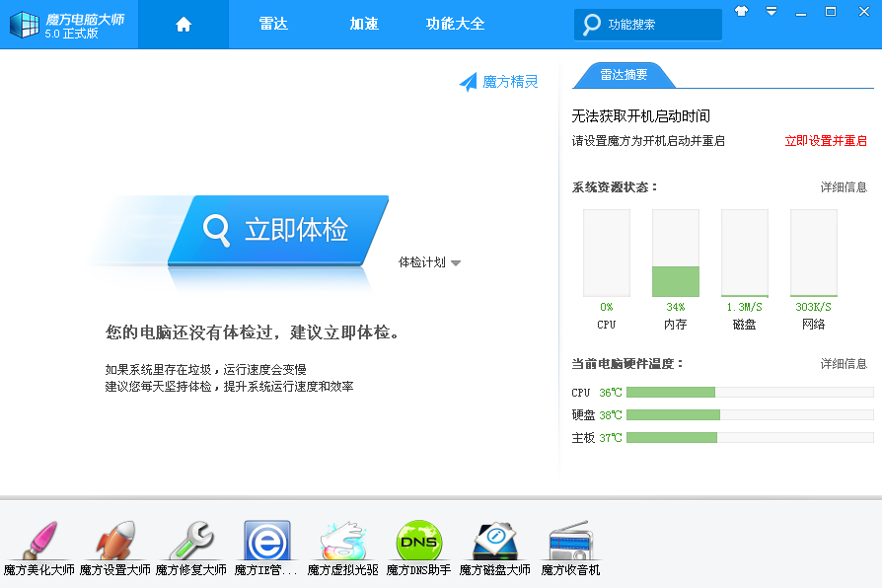882x588 pixels.
Task: Open 魔方修复大师 wrench icon
Action: point(190,542)
